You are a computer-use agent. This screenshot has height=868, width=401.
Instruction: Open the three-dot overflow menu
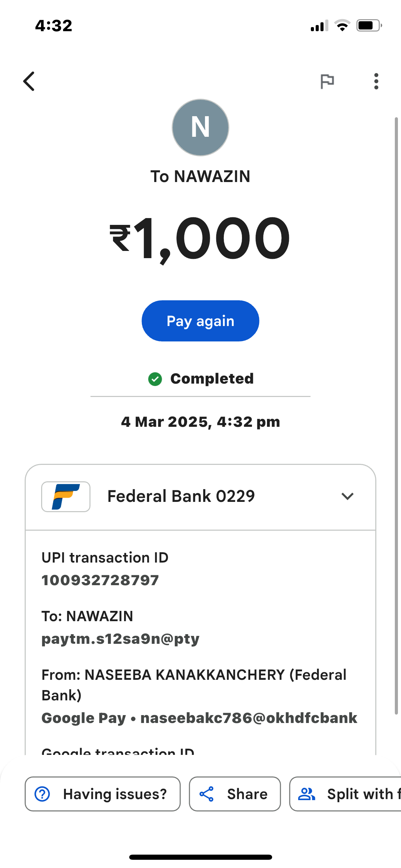[376, 81]
